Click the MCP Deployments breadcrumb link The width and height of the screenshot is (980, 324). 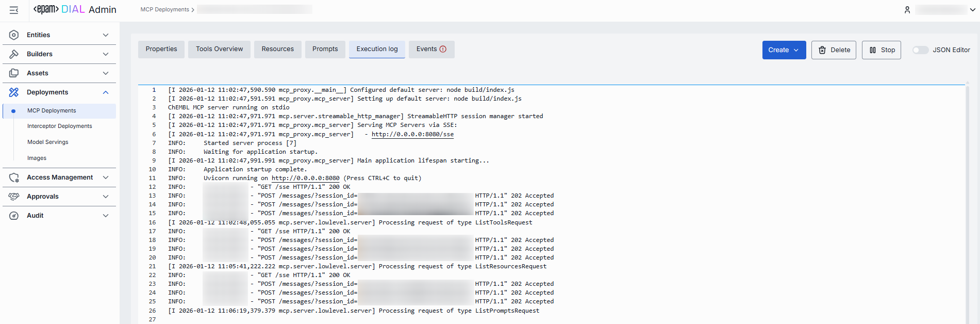[x=164, y=9]
